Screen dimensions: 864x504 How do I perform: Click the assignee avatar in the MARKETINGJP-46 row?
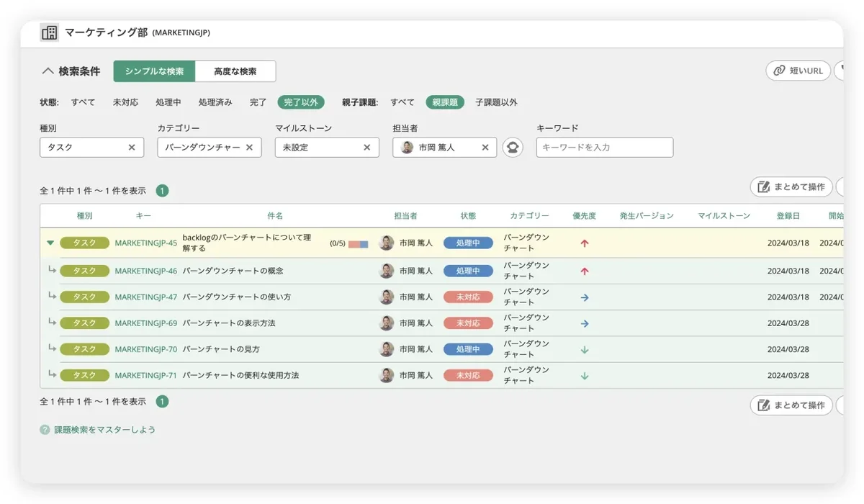387,271
